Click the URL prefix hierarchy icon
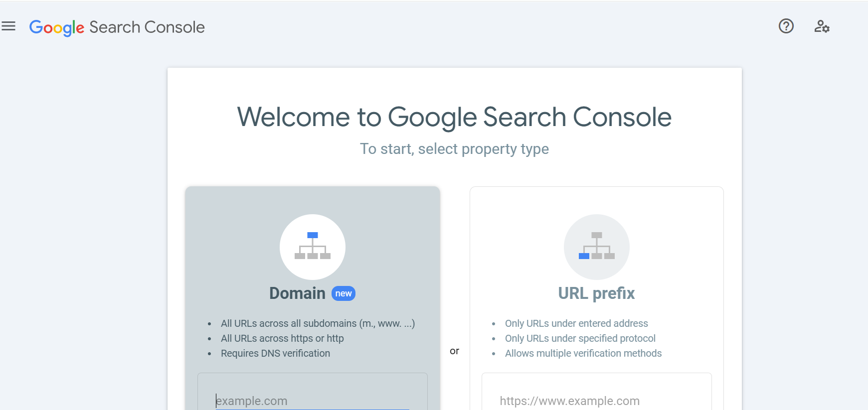 tap(596, 247)
